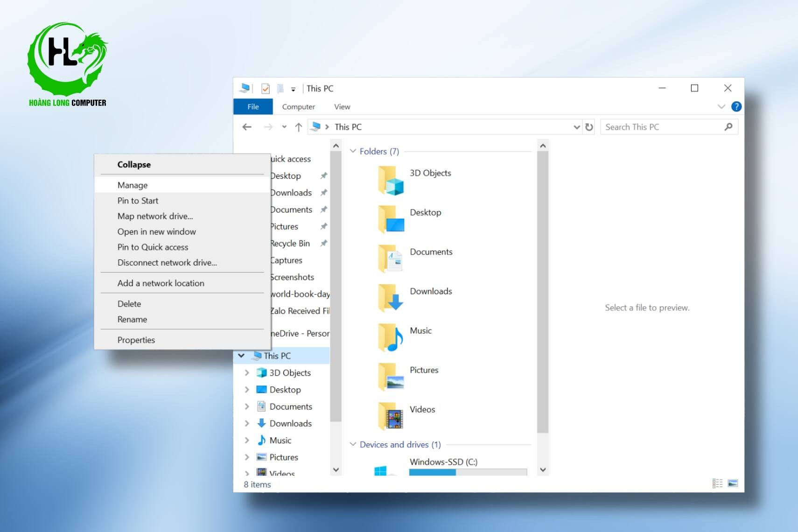Open the recent locations dropdown arrow

pyautogui.click(x=284, y=127)
